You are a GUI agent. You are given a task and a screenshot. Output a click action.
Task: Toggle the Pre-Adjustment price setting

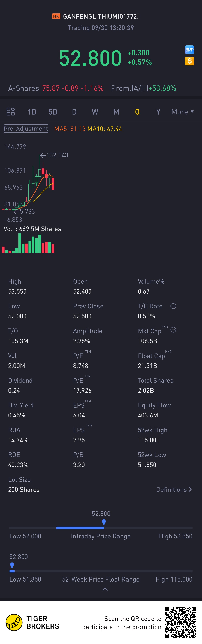pos(26,129)
